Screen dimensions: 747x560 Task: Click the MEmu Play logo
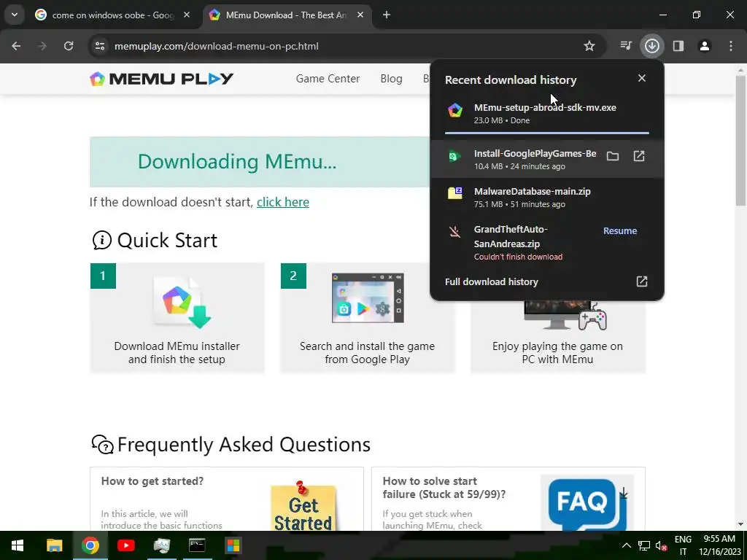point(161,79)
